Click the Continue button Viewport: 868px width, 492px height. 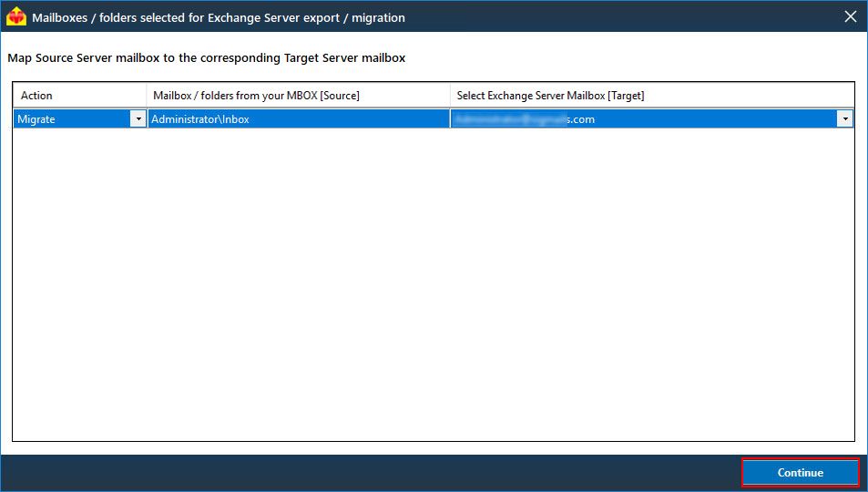800,473
